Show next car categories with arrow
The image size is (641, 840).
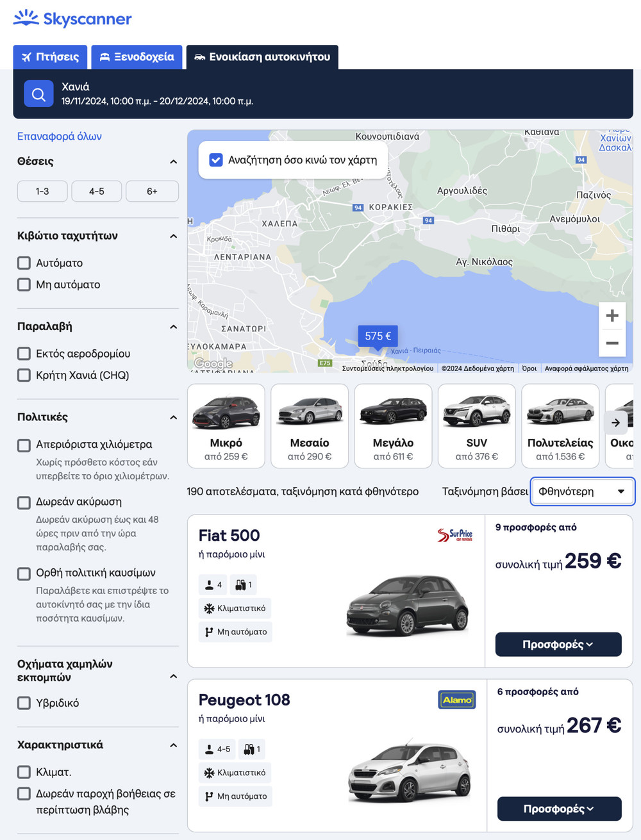(x=615, y=422)
